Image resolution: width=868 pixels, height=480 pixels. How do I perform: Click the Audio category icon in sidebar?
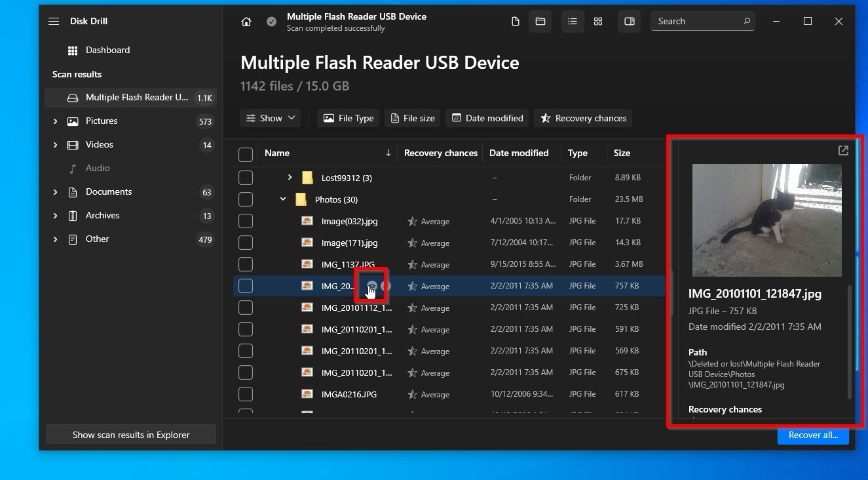pos(73,169)
